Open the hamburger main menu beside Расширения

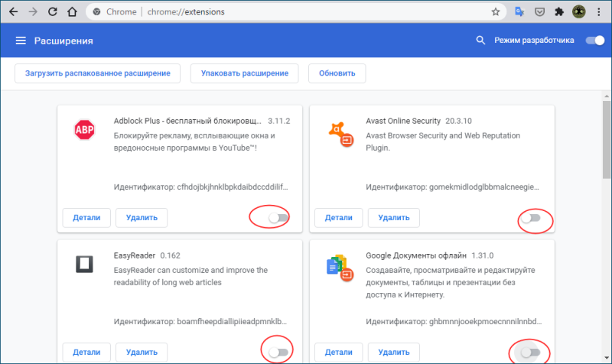21,41
